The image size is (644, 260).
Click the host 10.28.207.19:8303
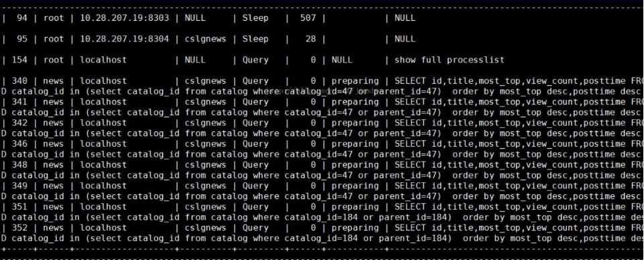[x=124, y=18]
